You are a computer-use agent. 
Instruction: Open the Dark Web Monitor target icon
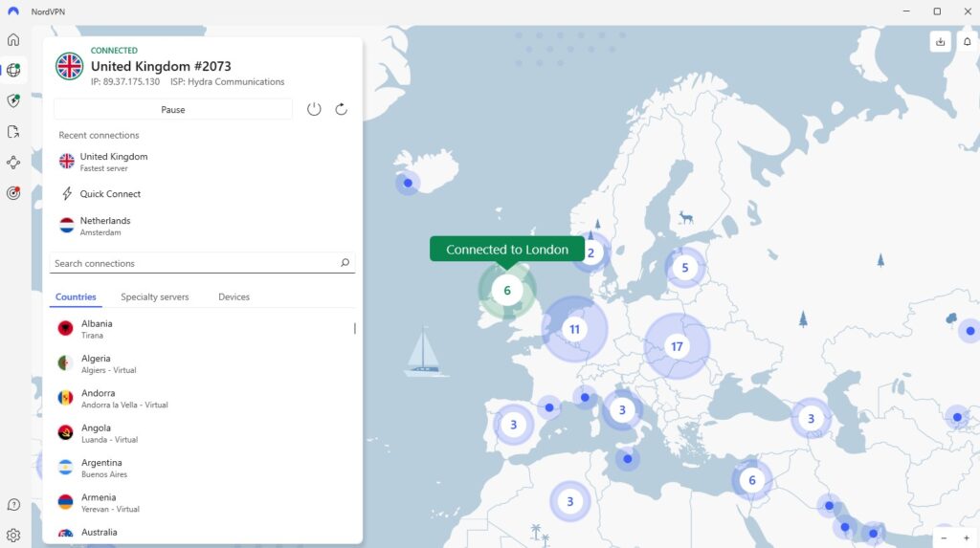click(13, 193)
